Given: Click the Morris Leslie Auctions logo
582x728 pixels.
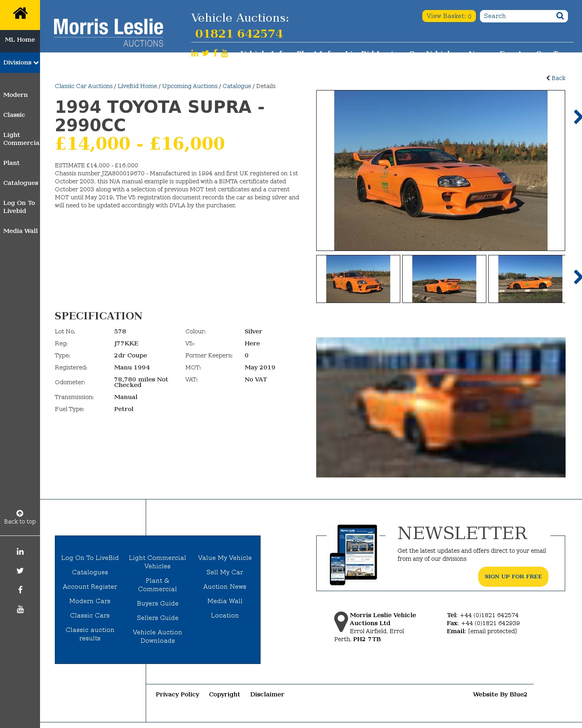Looking at the screenshot, I should [x=108, y=32].
